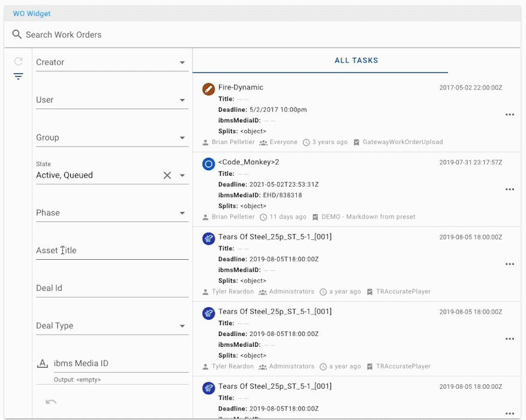This screenshot has height=420, width=526.
Task: Clear the Active, Queued state selection
Action: [x=167, y=175]
